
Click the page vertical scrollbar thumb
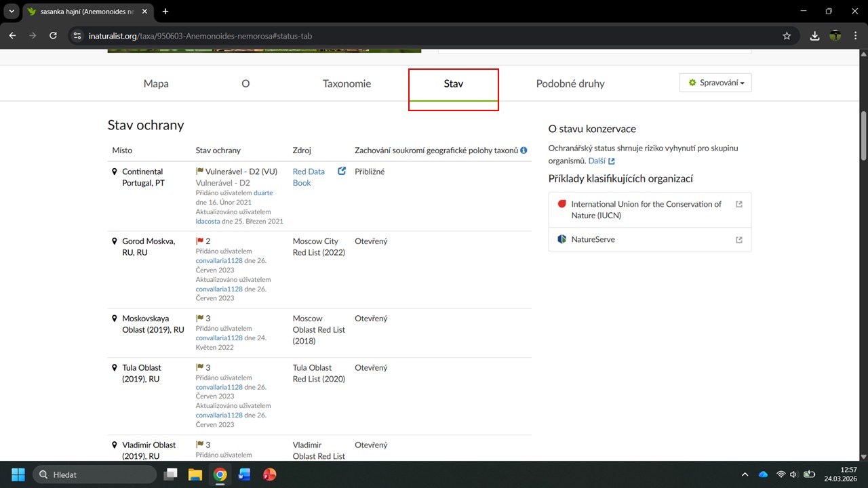click(863, 136)
